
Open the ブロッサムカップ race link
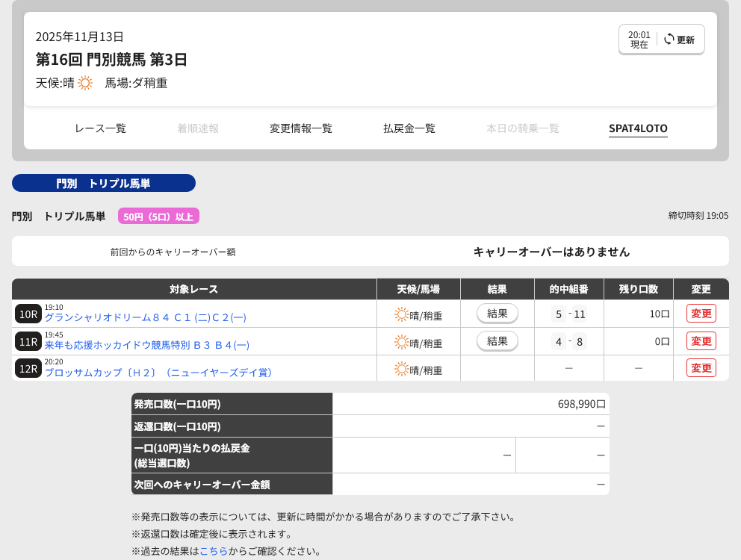point(158,373)
